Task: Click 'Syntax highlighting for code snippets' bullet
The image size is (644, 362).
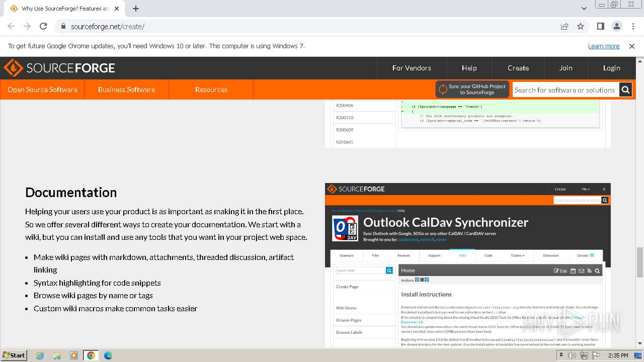Action: [97, 283]
